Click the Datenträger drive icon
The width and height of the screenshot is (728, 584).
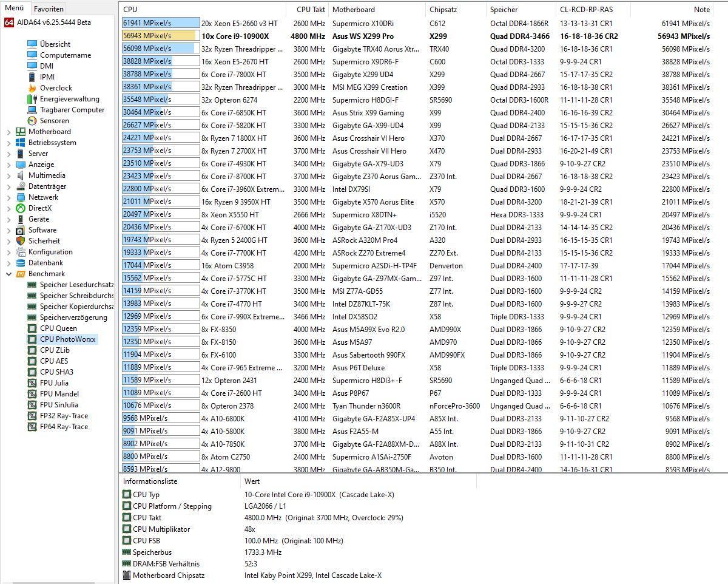[21, 186]
